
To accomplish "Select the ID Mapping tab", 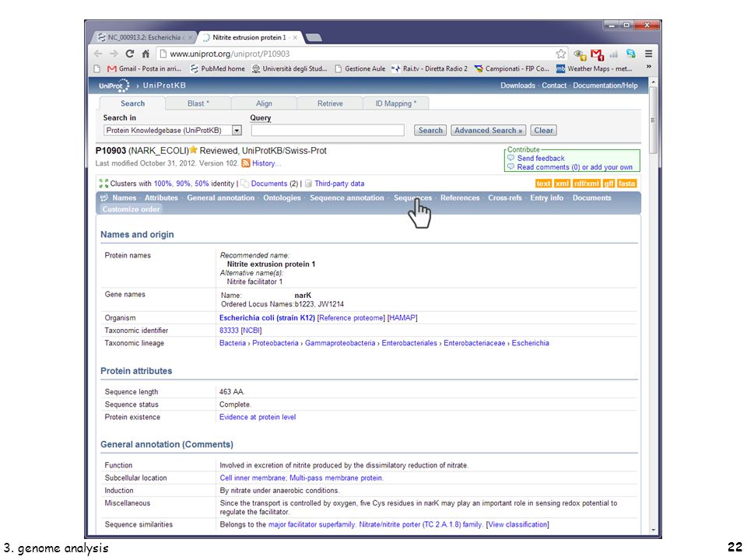I will 395,103.
